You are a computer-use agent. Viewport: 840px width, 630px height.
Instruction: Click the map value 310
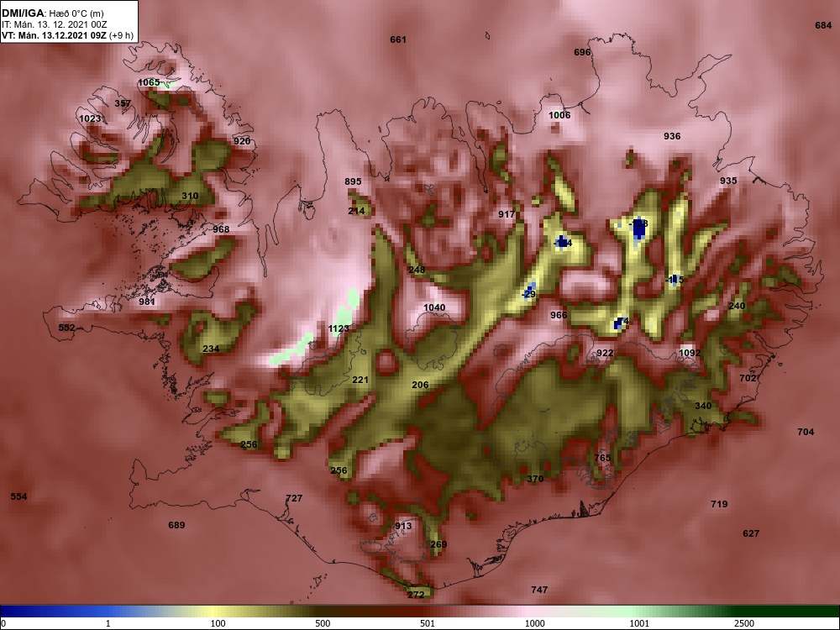pyautogui.click(x=190, y=196)
